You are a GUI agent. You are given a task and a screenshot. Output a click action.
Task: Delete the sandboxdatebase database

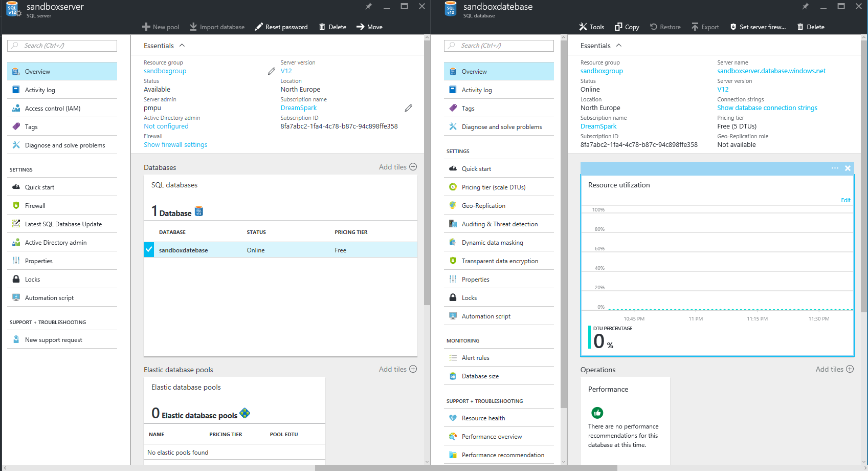pyautogui.click(x=811, y=27)
